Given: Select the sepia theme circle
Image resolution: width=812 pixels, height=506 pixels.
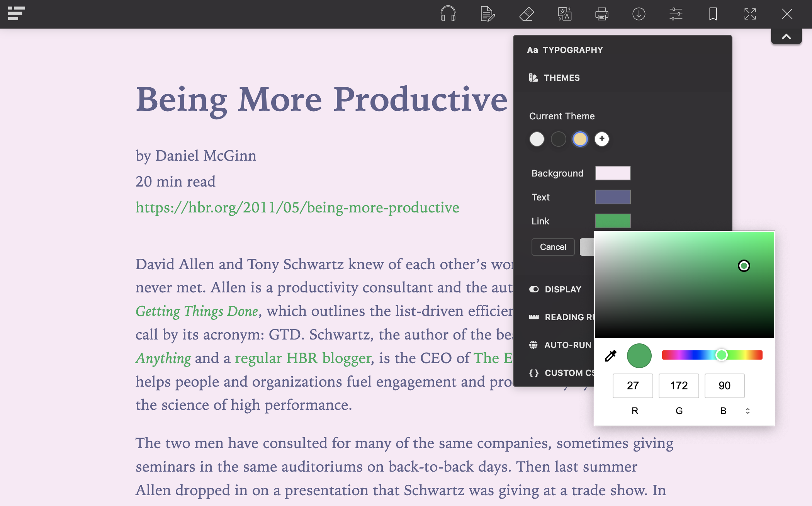Looking at the screenshot, I should [x=580, y=139].
